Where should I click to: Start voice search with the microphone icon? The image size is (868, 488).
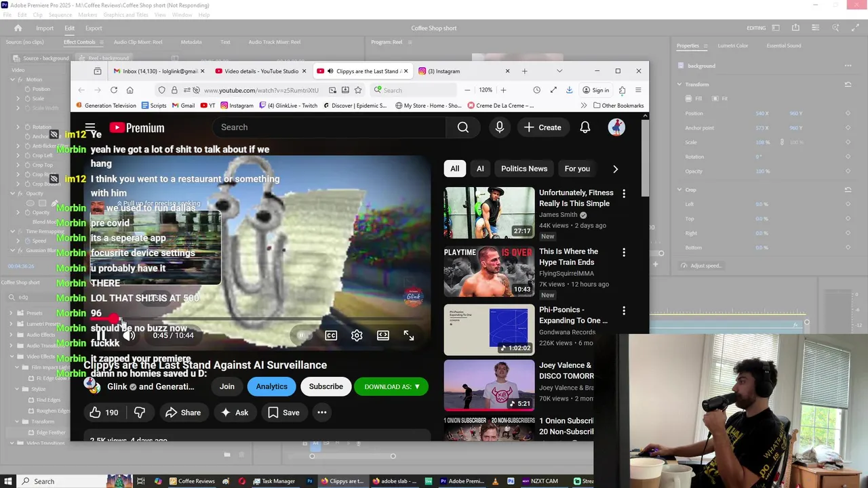500,127
